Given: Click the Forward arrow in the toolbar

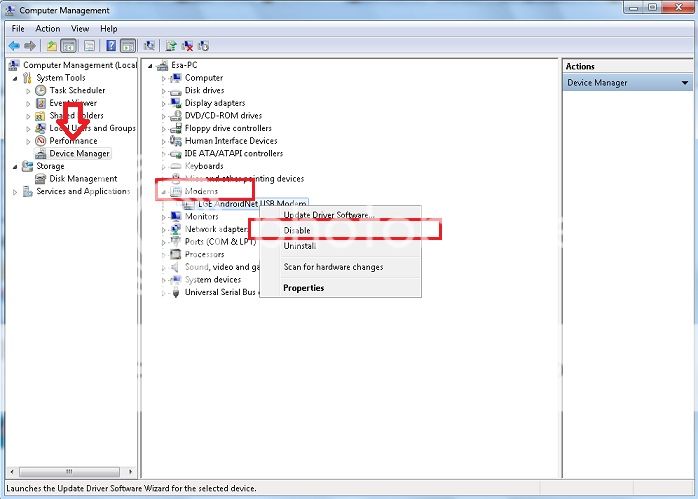Looking at the screenshot, I should [x=30, y=46].
